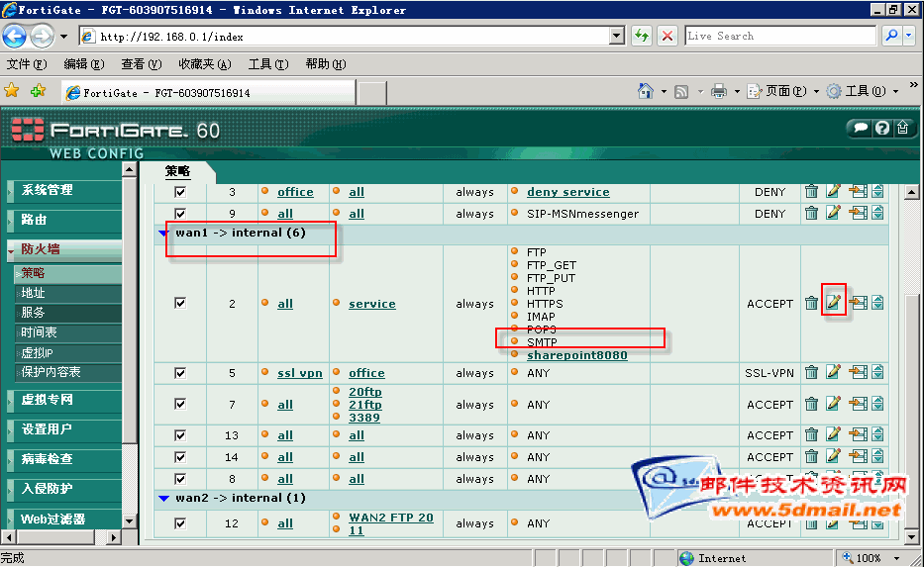Screen dimensions: 924x567
Task: Edit the ssl vpn policy 5
Action: [833, 372]
